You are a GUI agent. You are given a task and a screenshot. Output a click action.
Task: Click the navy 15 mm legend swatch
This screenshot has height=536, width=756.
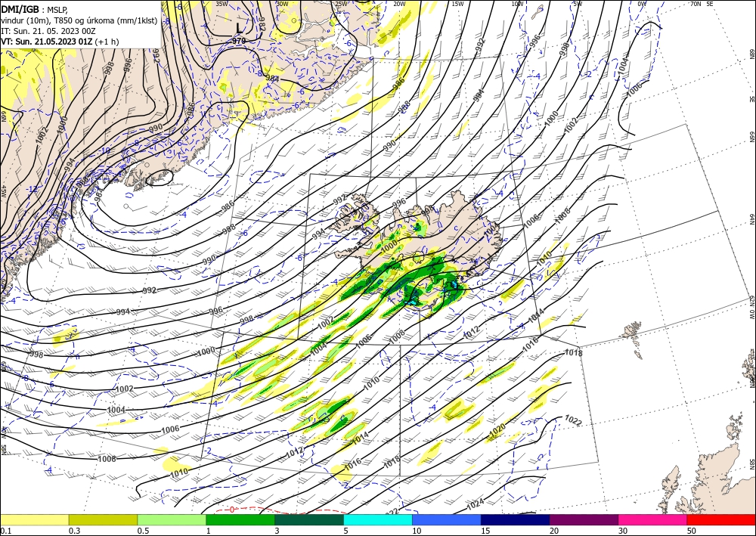click(516, 519)
